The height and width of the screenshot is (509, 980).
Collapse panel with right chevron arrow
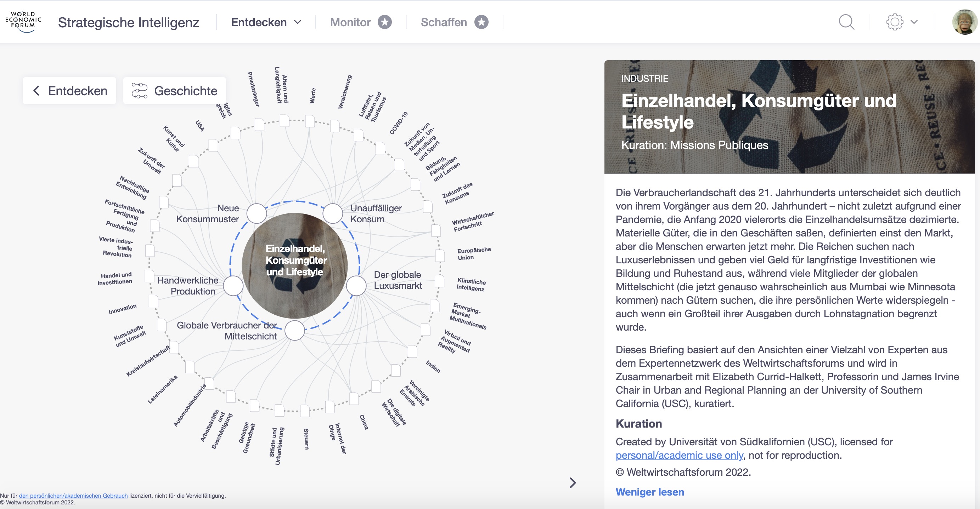tap(573, 482)
